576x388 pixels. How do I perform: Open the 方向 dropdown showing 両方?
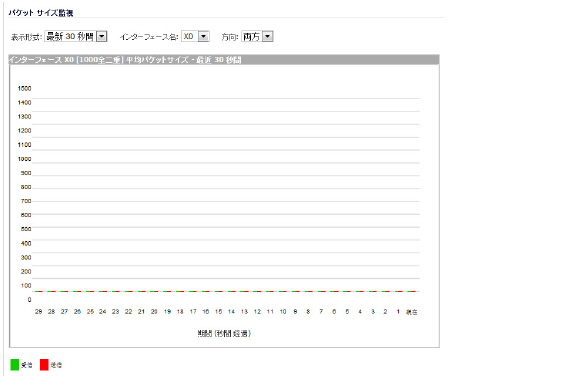click(257, 36)
